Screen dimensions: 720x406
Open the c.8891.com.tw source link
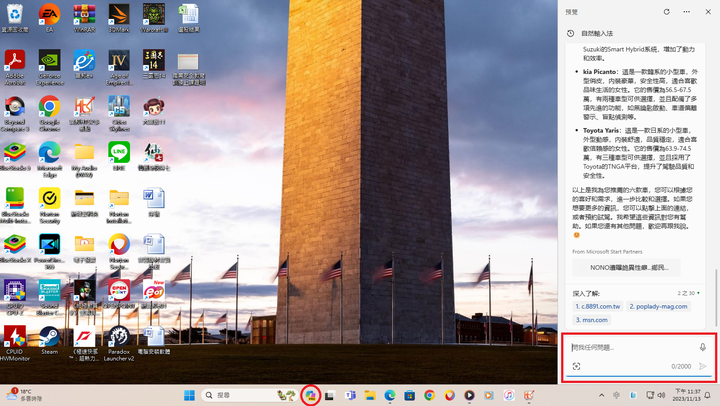coord(598,306)
